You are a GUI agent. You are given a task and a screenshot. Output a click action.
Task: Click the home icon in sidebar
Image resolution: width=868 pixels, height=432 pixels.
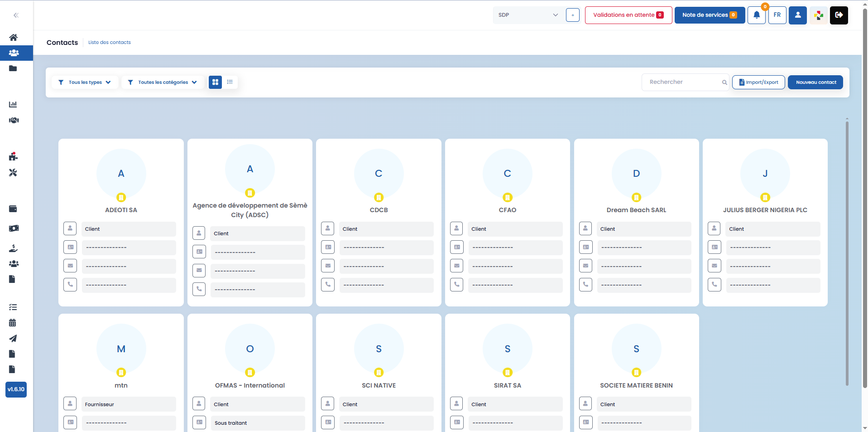pyautogui.click(x=14, y=38)
